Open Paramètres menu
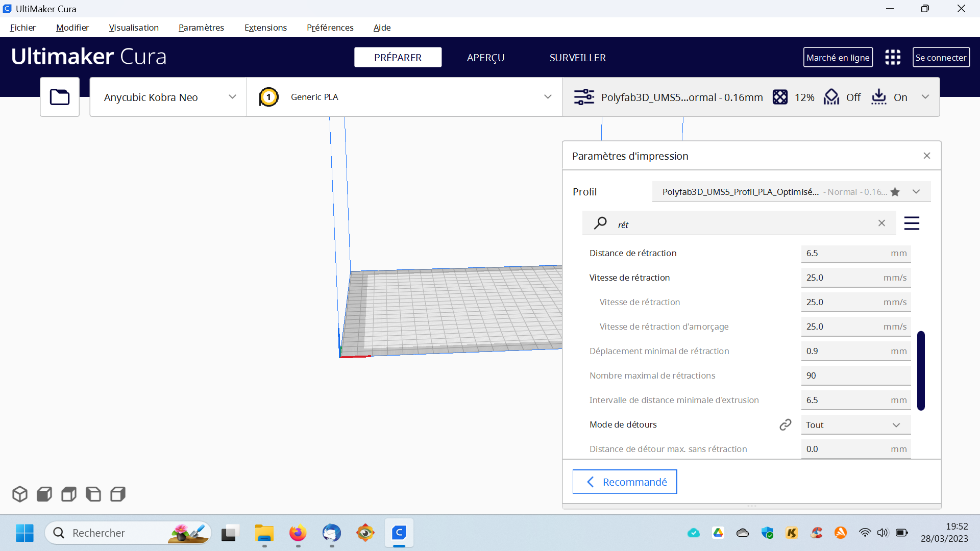This screenshot has width=980, height=551. [x=201, y=28]
